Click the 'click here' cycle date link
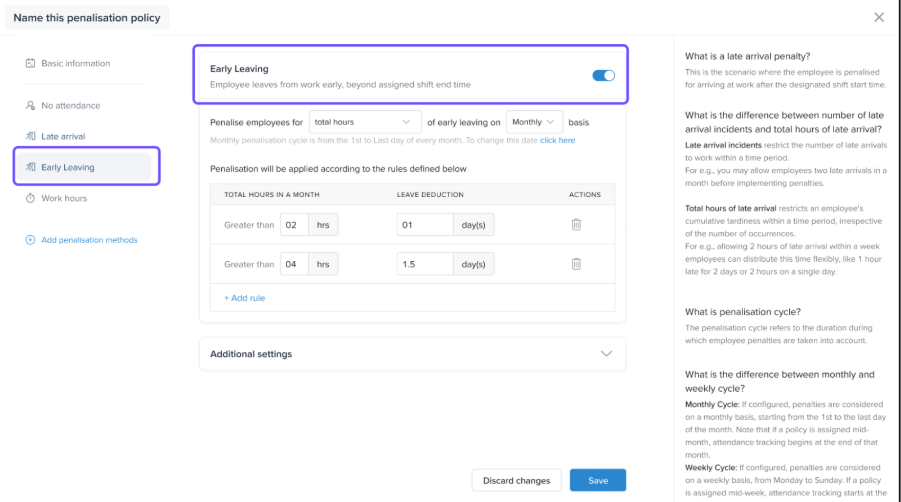This screenshot has height=502, width=901. coord(557,140)
